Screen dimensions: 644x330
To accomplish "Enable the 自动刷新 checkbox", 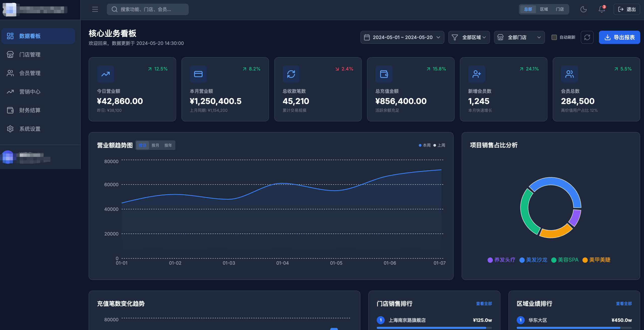I will tap(554, 37).
